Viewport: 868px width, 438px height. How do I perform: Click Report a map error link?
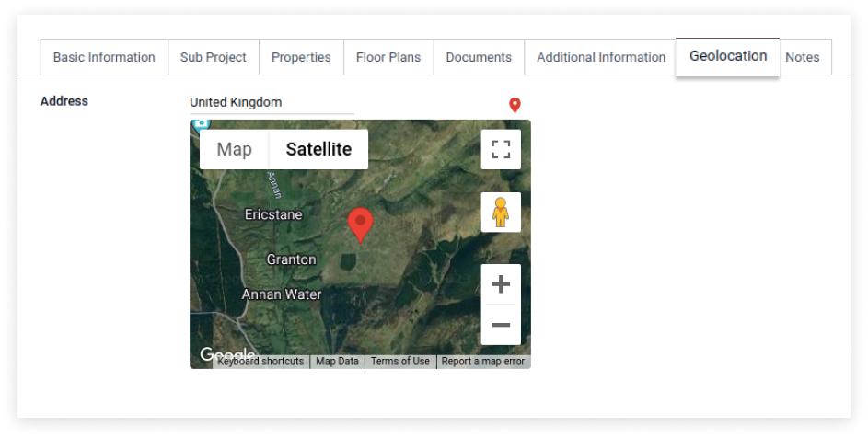(482, 362)
